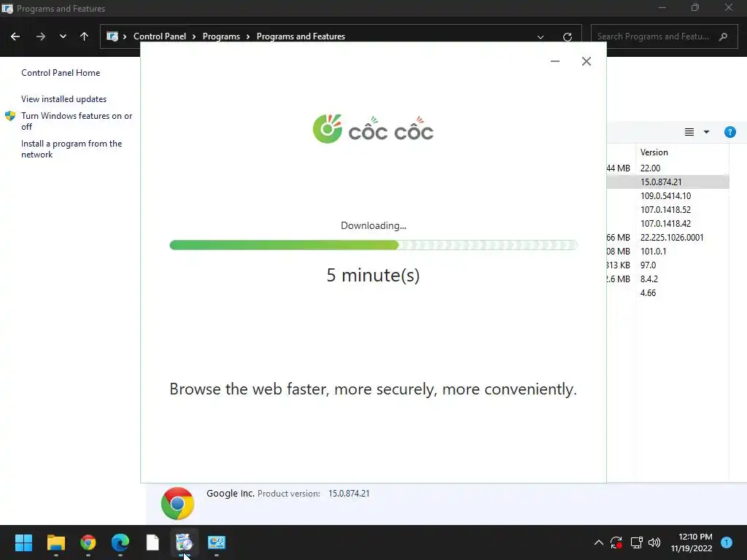Viewport: 747px width, 560px height.
Task: Select the row with version 101.0.1
Action: (667, 251)
